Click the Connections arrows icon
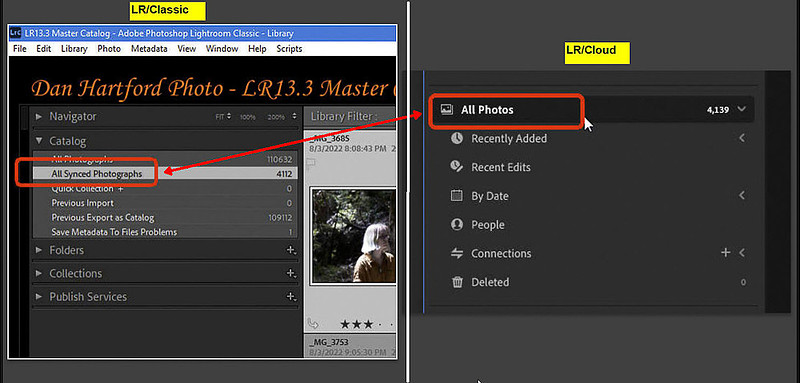The image size is (800, 383). coord(457,253)
